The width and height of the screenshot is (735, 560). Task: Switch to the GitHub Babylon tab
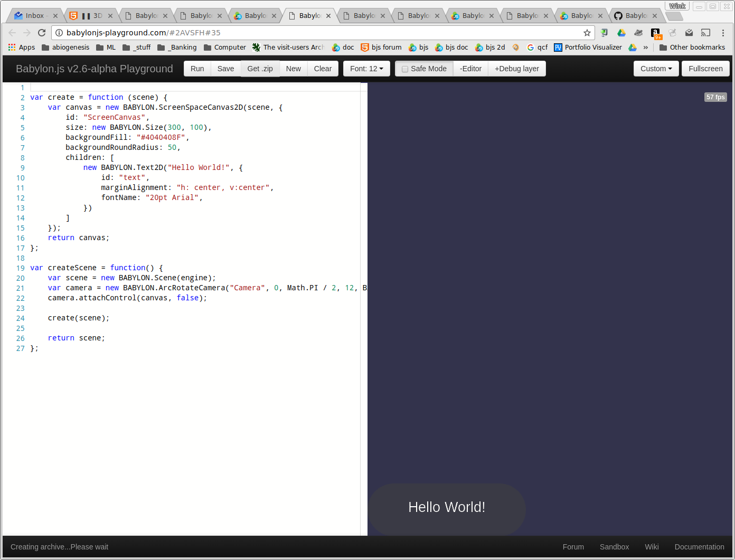pyautogui.click(x=636, y=16)
